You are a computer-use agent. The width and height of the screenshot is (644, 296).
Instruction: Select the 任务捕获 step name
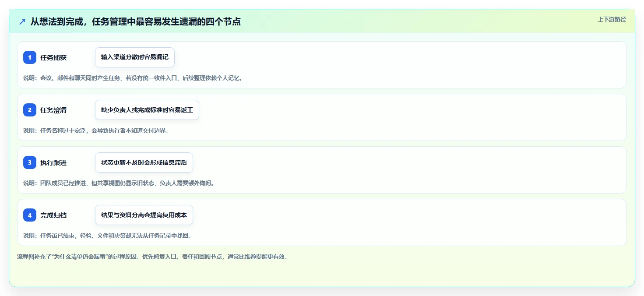coord(53,58)
